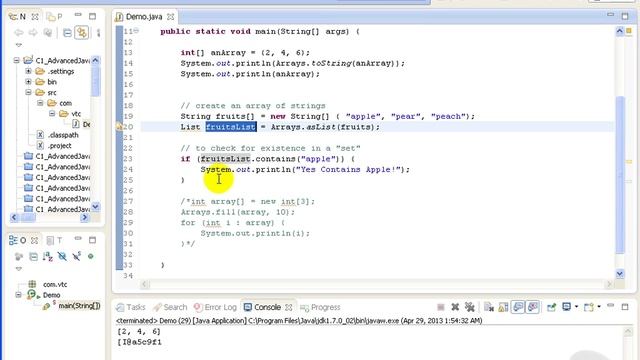Collapse all in Navigator view
Viewport: 640px width, 360px height.
pos(67,33)
